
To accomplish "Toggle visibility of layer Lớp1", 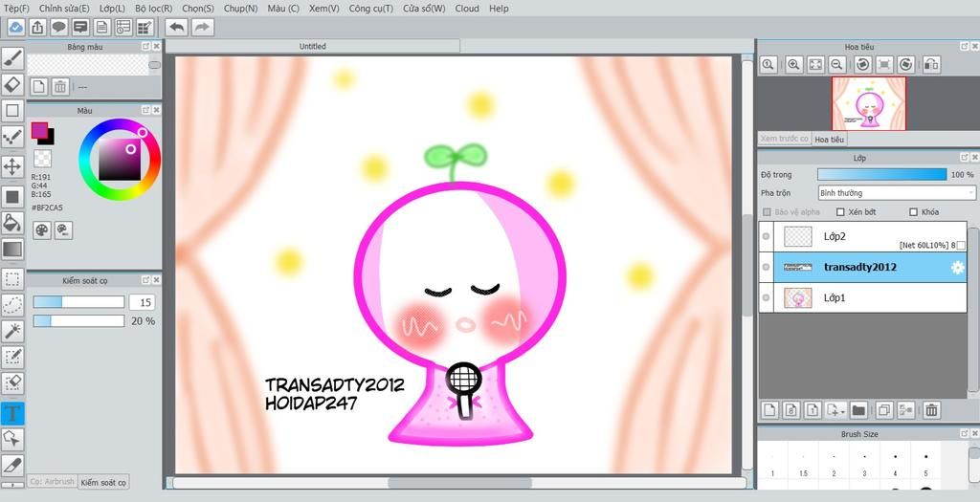I will [x=767, y=297].
